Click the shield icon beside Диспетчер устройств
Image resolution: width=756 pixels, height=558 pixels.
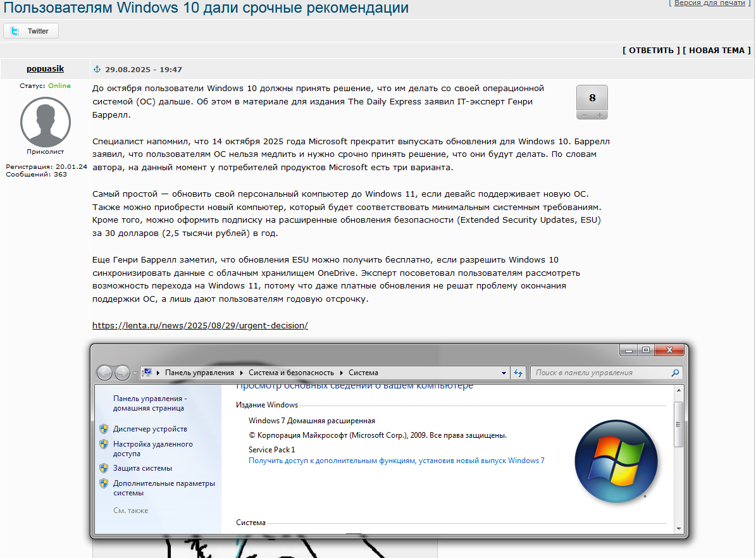coord(104,429)
